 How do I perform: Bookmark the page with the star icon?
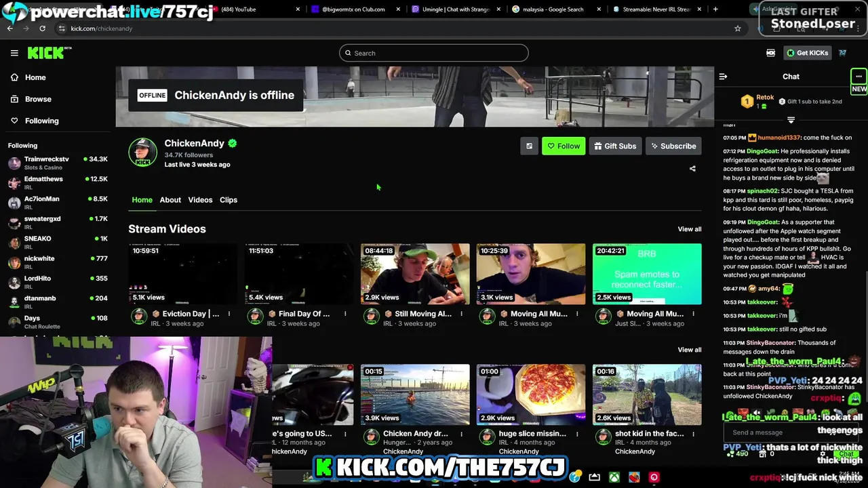coord(737,28)
